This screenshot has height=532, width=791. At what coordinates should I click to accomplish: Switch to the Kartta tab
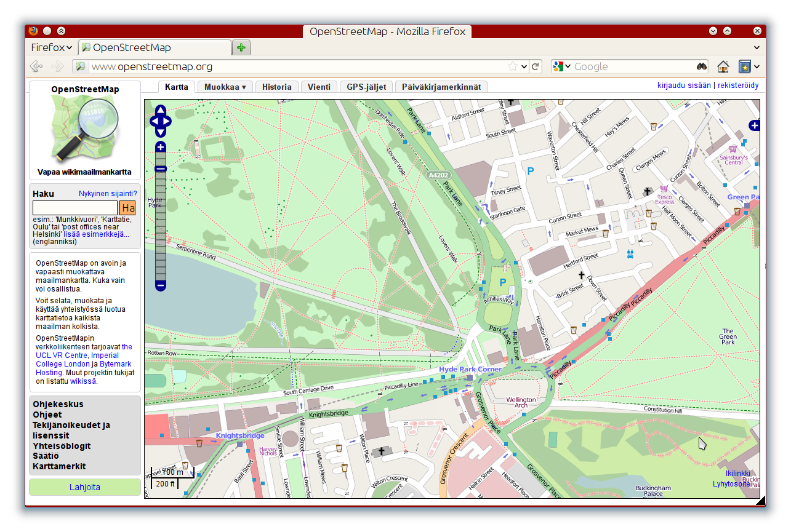[177, 87]
